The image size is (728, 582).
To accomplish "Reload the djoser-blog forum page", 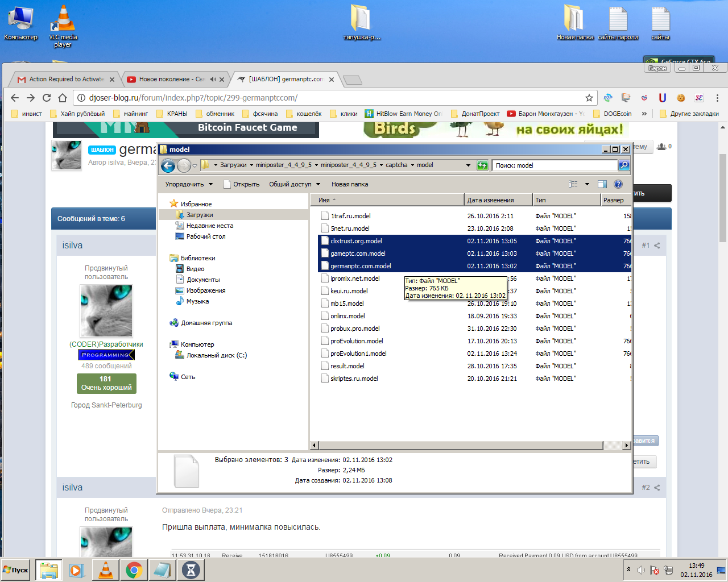I will [47, 98].
